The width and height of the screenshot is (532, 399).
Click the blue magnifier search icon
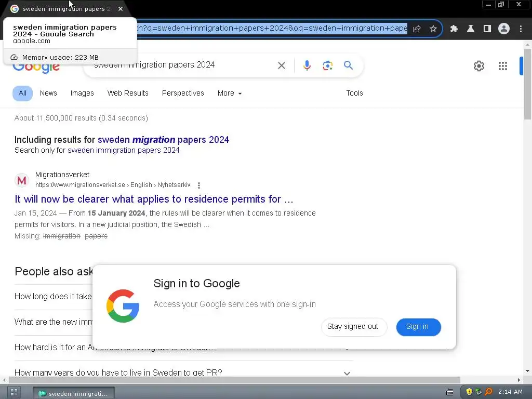coord(348,65)
